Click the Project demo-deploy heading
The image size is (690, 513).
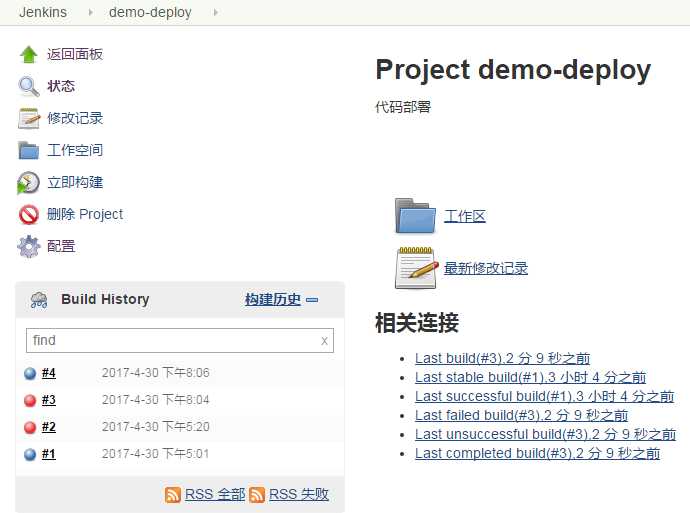pos(513,70)
